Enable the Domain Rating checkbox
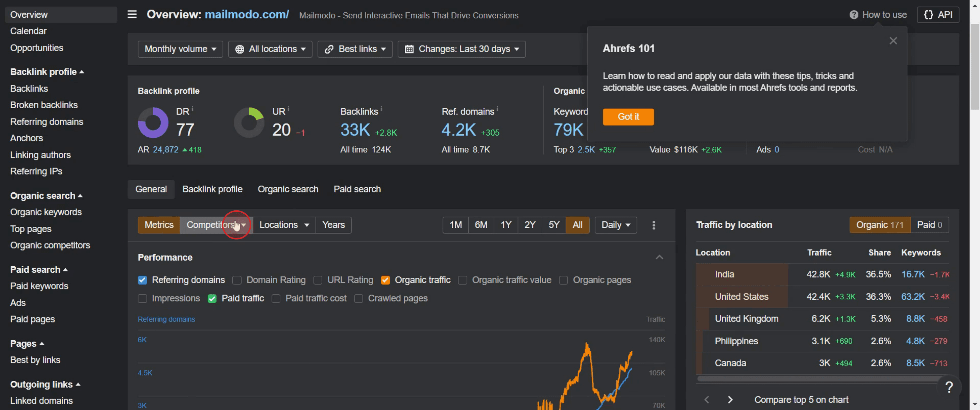Image resolution: width=980 pixels, height=410 pixels. pos(237,280)
